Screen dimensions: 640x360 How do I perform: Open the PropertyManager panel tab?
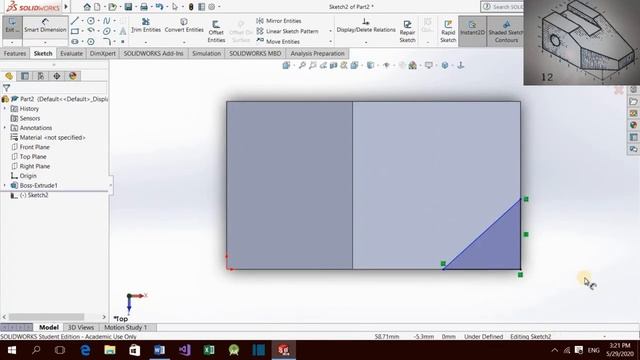pyautogui.click(x=25, y=76)
